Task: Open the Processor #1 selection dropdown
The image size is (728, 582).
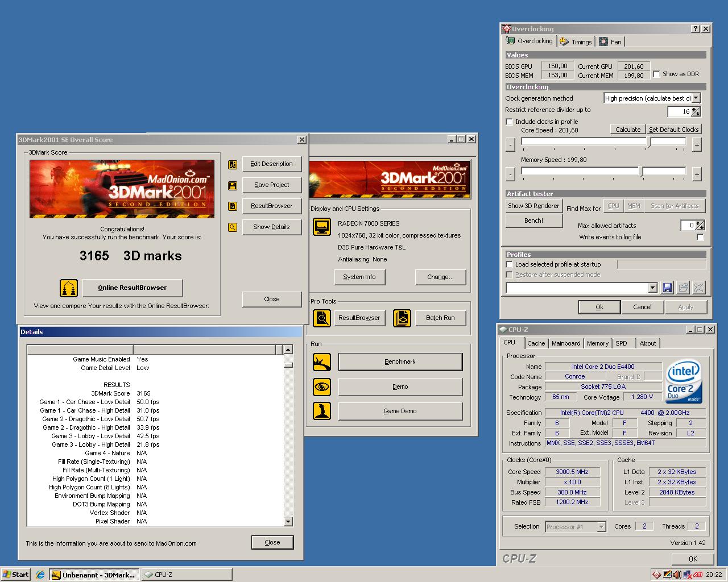Action: tap(601, 527)
